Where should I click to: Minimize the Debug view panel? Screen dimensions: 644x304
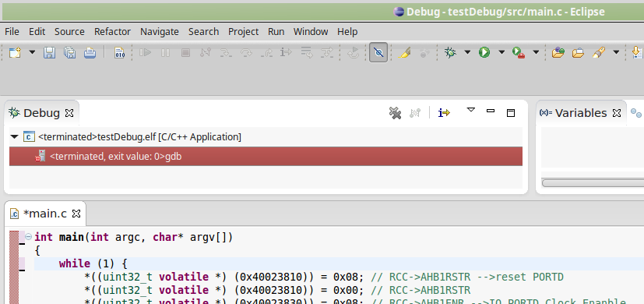click(x=491, y=111)
